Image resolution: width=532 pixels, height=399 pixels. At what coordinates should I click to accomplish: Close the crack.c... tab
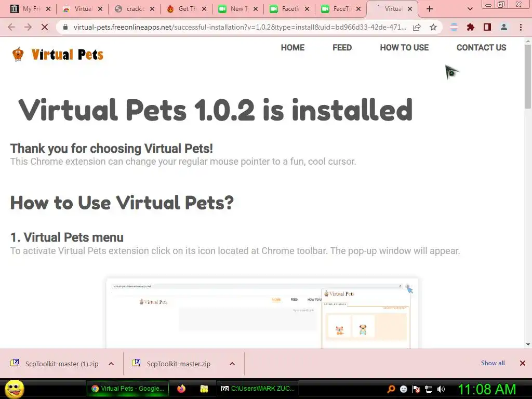(x=152, y=9)
